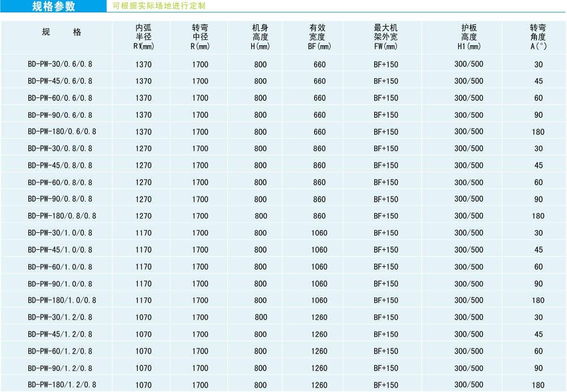567x392 pixels.
Task: Select the row BD-PW-60/0.8/0.8
Action: (283, 182)
